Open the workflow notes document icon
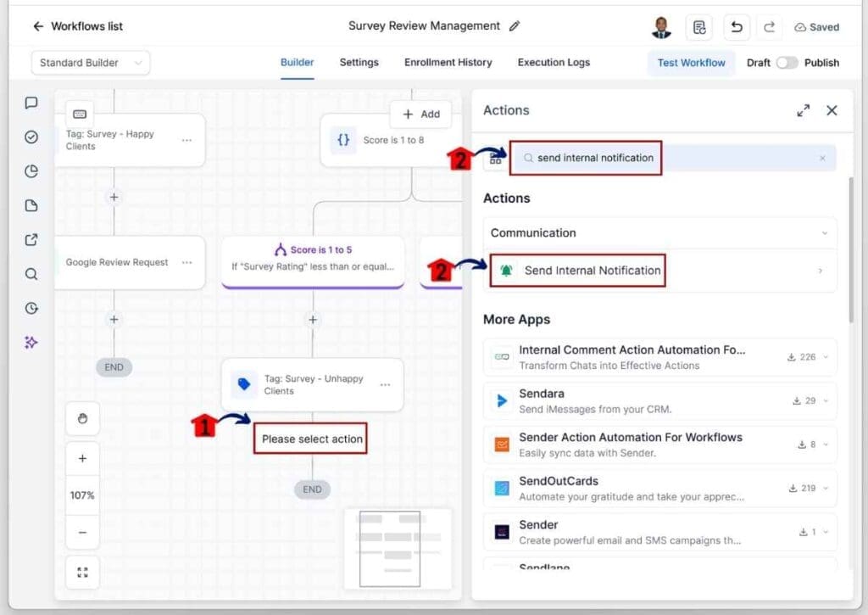The height and width of the screenshot is (615, 868). [698, 27]
